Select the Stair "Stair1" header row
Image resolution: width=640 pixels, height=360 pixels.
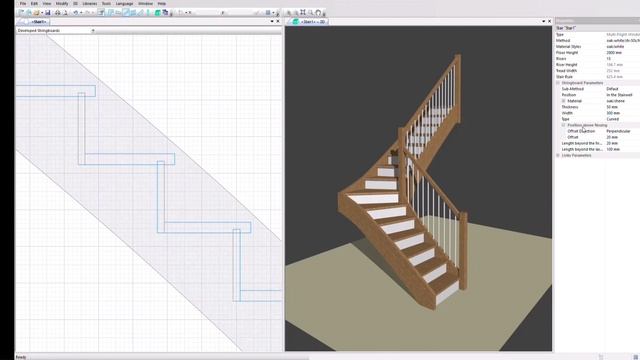598,28
